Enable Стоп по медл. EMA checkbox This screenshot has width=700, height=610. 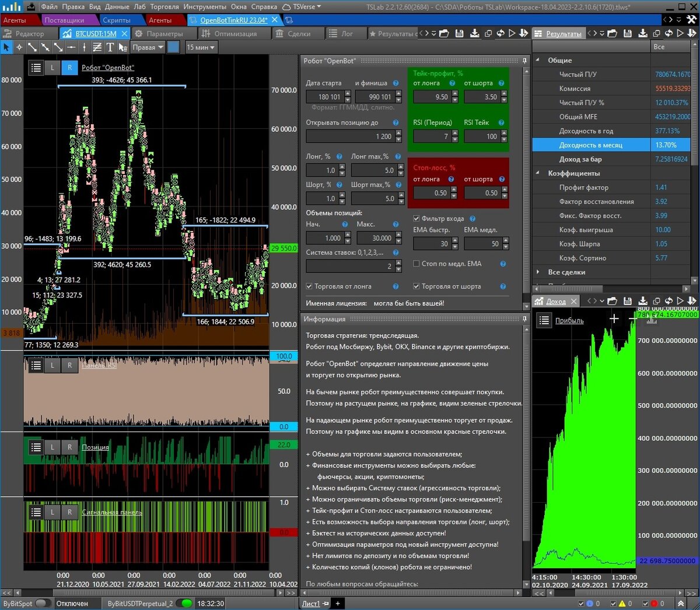pyautogui.click(x=416, y=264)
